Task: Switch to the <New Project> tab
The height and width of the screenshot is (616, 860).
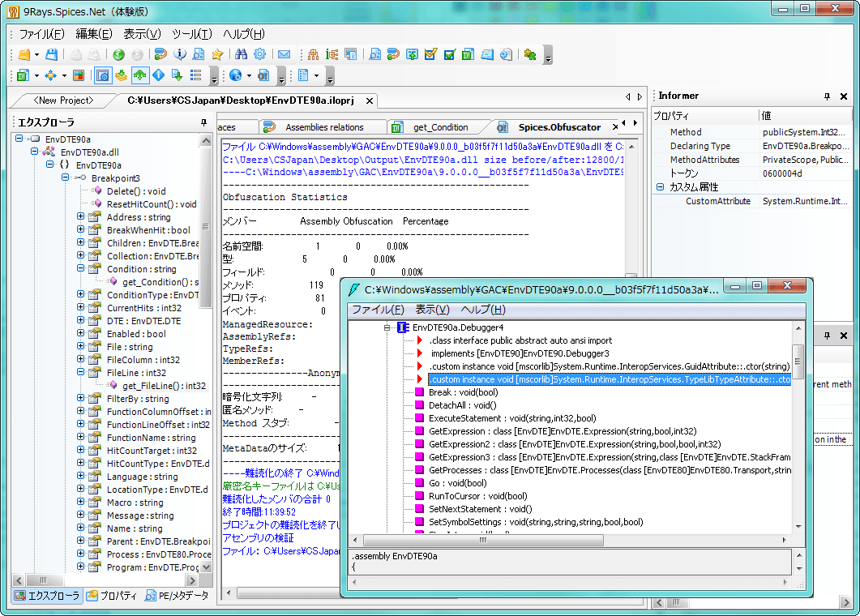Action: [63, 101]
